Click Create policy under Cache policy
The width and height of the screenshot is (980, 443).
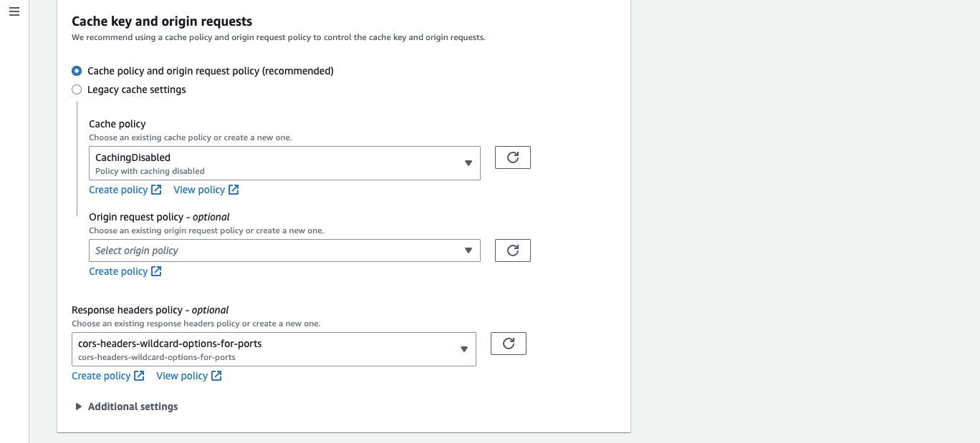tap(117, 189)
